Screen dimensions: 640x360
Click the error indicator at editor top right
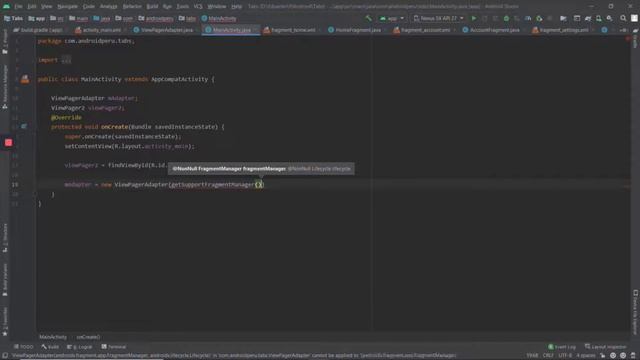628,39
